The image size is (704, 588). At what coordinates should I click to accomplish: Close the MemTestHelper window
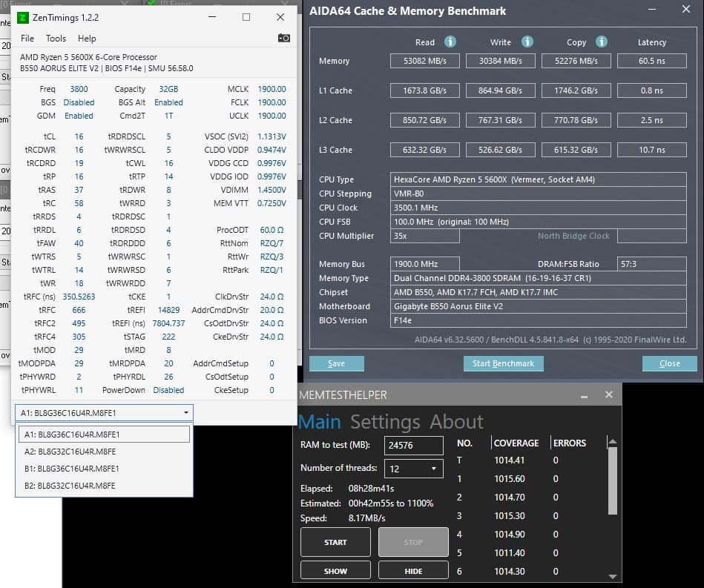coord(609,394)
